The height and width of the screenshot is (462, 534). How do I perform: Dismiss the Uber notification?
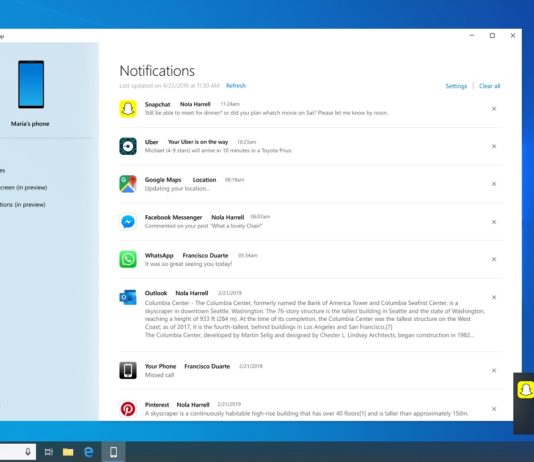coord(494,146)
